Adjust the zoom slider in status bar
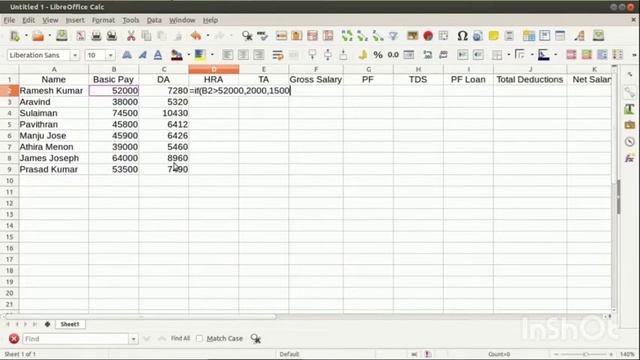Image resolution: width=640 pixels, height=360 pixels. pyautogui.click(x=585, y=354)
